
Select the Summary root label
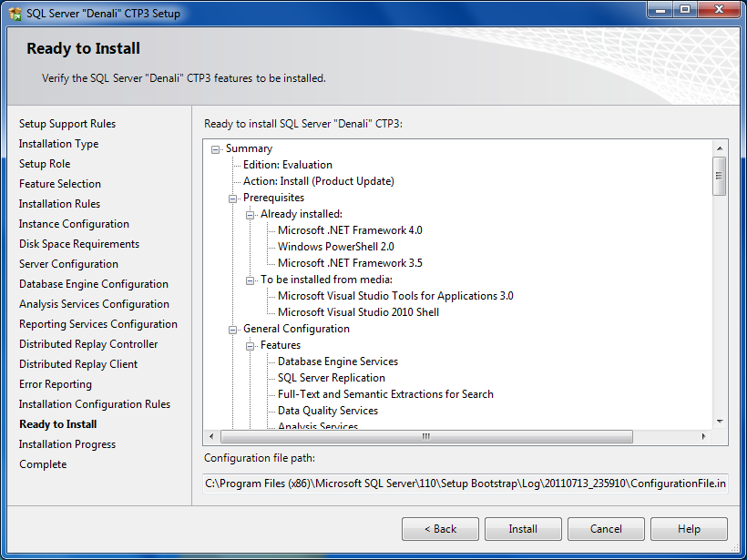point(250,148)
